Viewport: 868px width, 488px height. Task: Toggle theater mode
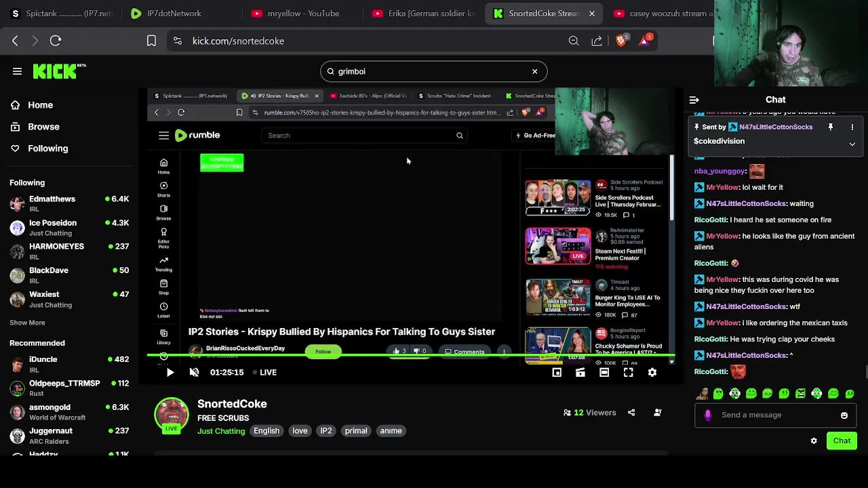(604, 372)
